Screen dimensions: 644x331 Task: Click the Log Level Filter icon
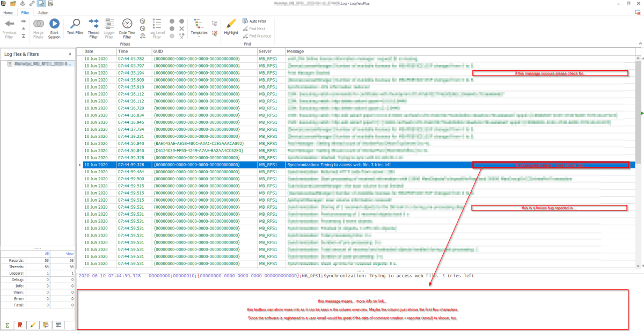point(157,28)
